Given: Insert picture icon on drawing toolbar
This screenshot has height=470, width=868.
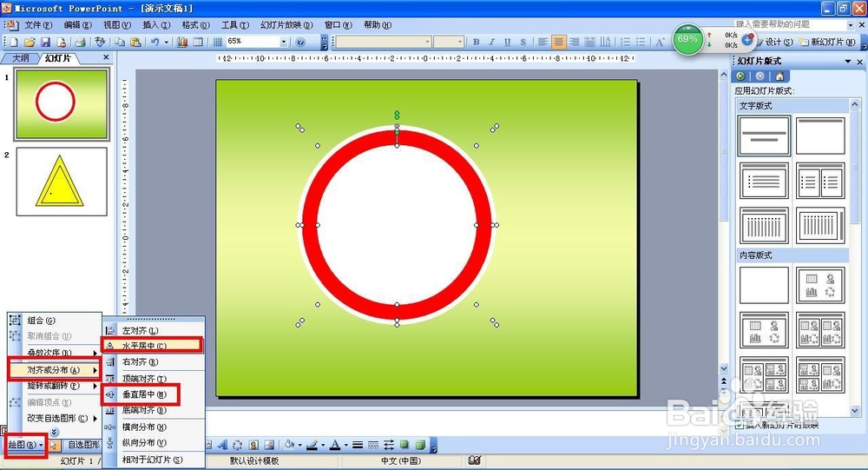Looking at the screenshot, I should coord(270,445).
